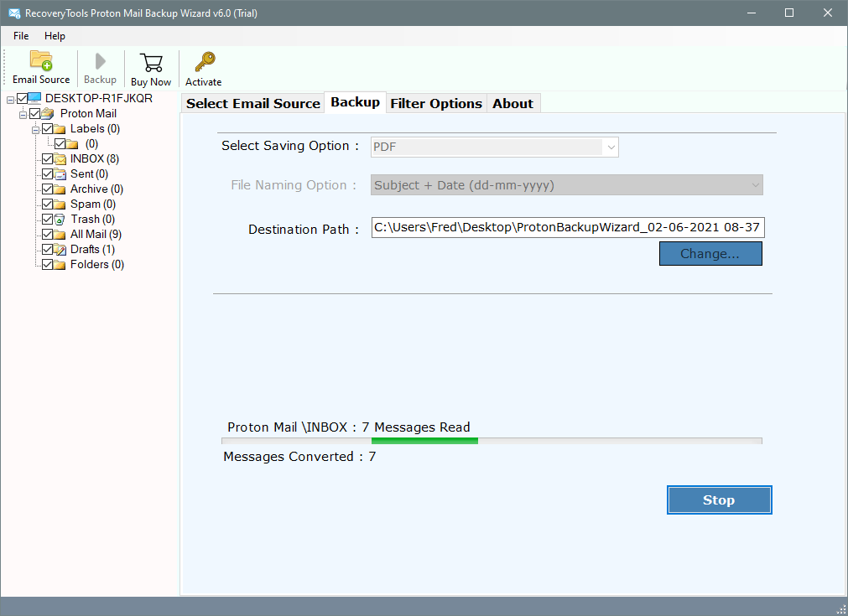Open the File menu
Screen dimensions: 848x616
point(21,36)
